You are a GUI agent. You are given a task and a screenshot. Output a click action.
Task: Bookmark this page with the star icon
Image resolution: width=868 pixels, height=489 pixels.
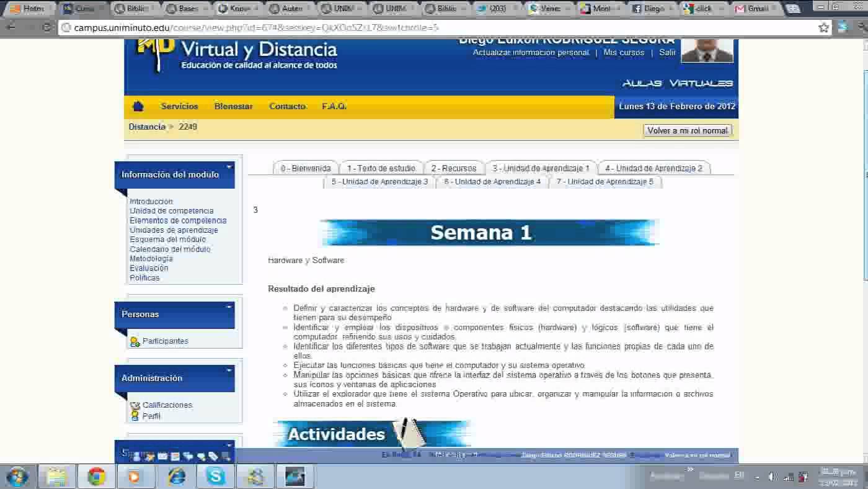pos(823,27)
